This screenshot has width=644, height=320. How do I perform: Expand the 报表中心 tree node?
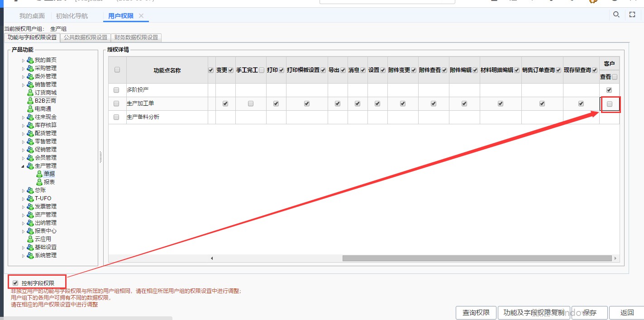(24, 231)
